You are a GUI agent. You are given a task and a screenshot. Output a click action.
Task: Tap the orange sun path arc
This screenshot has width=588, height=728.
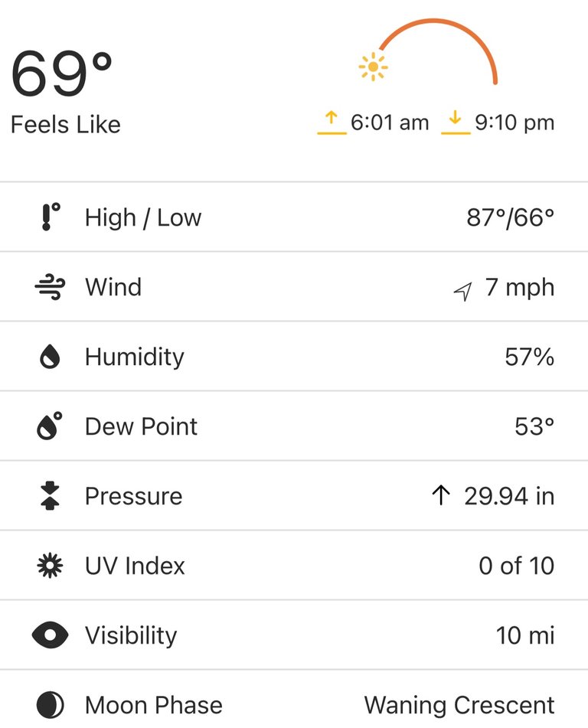[438, 51]
